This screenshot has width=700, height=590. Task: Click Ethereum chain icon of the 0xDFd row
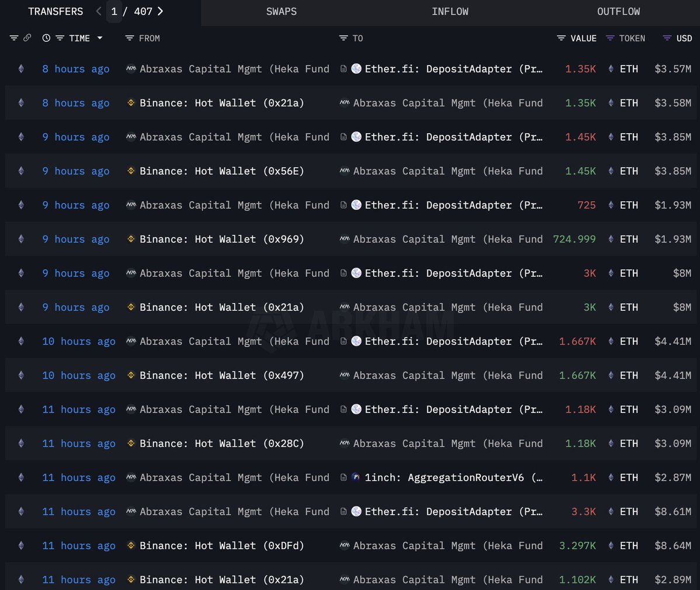tap(21, 546)
